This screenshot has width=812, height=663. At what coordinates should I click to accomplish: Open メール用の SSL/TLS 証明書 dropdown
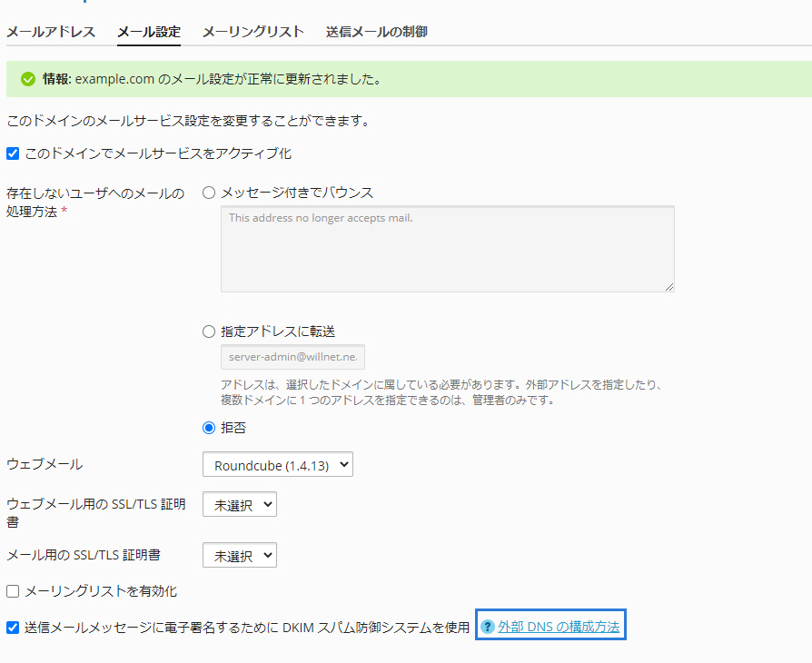coord(239,554)
